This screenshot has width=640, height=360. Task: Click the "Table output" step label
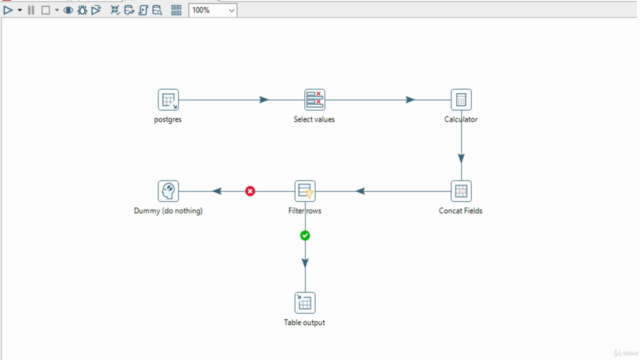pyautogui.click(x=304, y=322)
